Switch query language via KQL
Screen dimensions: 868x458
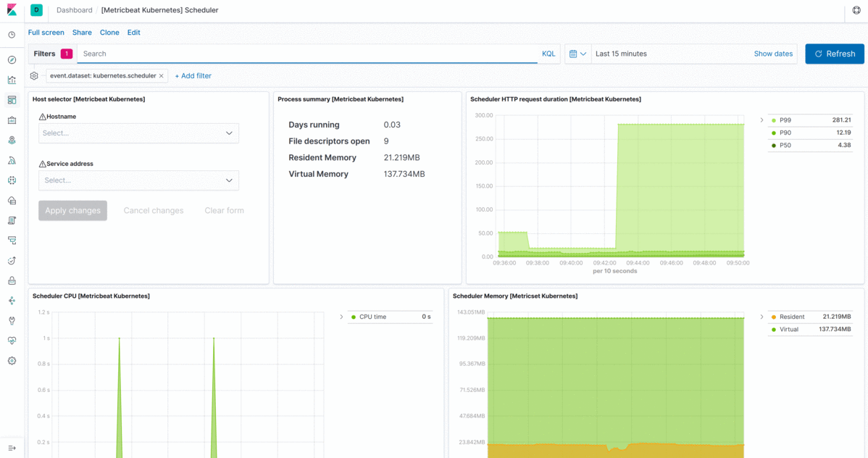coord(548,54)
